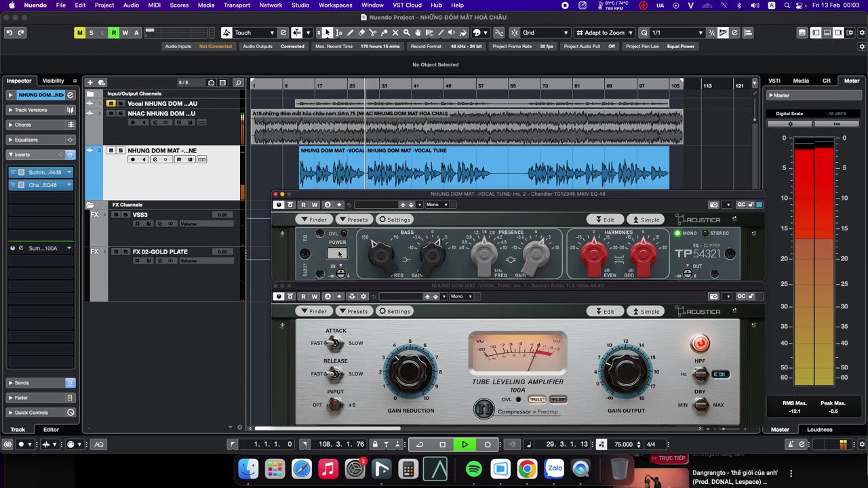The image size is (868, 488).
Task: Switch to the Media tab in right zone
Action: (801, 81)
